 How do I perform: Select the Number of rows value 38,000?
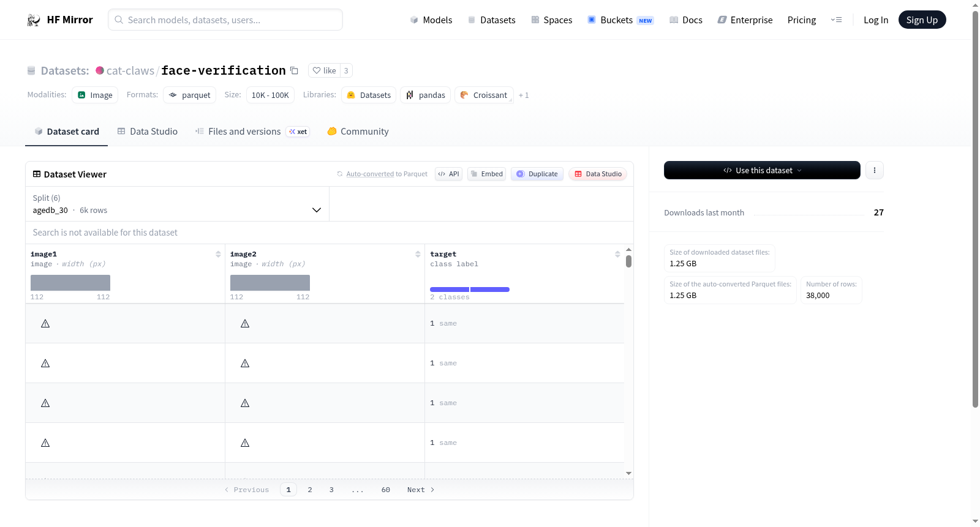(818, 295)
